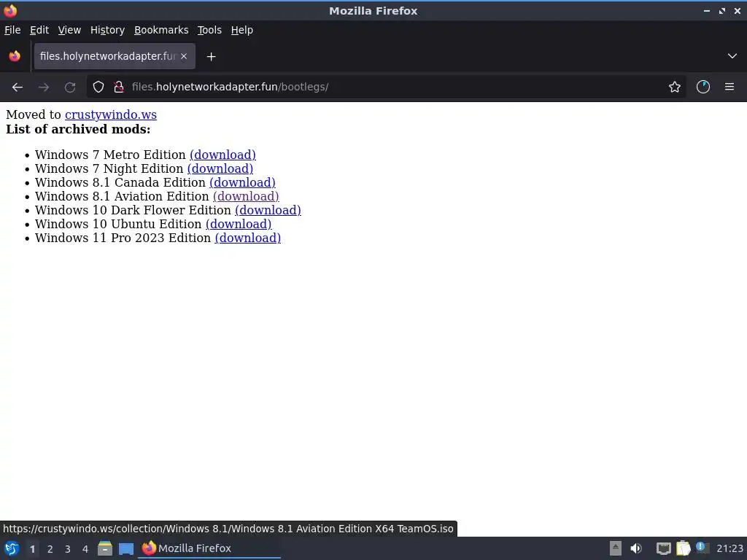Reload the current page

click(x=70, y=87)
